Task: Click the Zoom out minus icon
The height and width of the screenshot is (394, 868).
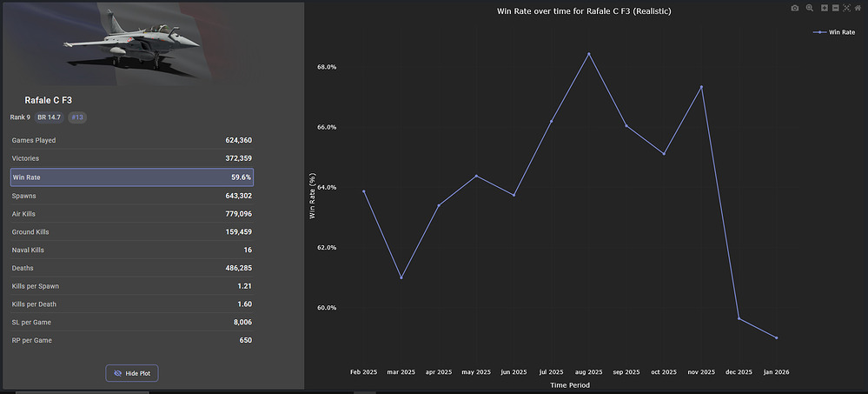Action: [835, 8]
